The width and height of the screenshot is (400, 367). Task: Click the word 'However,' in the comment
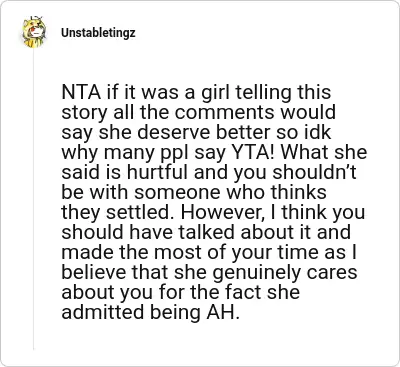[224, 212]
